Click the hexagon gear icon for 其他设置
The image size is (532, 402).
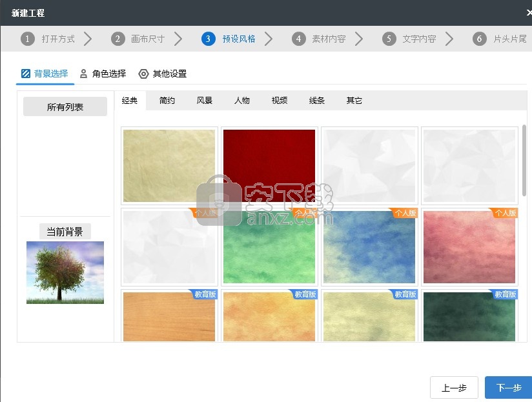tap(143, 74)
